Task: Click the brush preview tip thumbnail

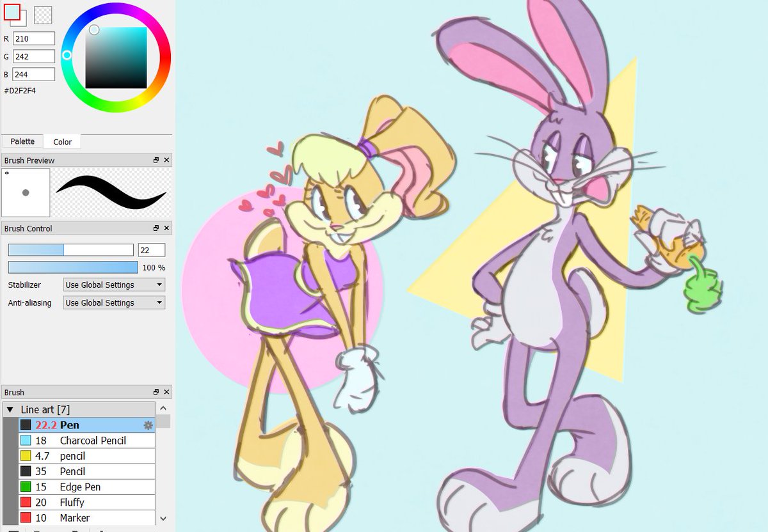Action: click(x=26, y=192)
